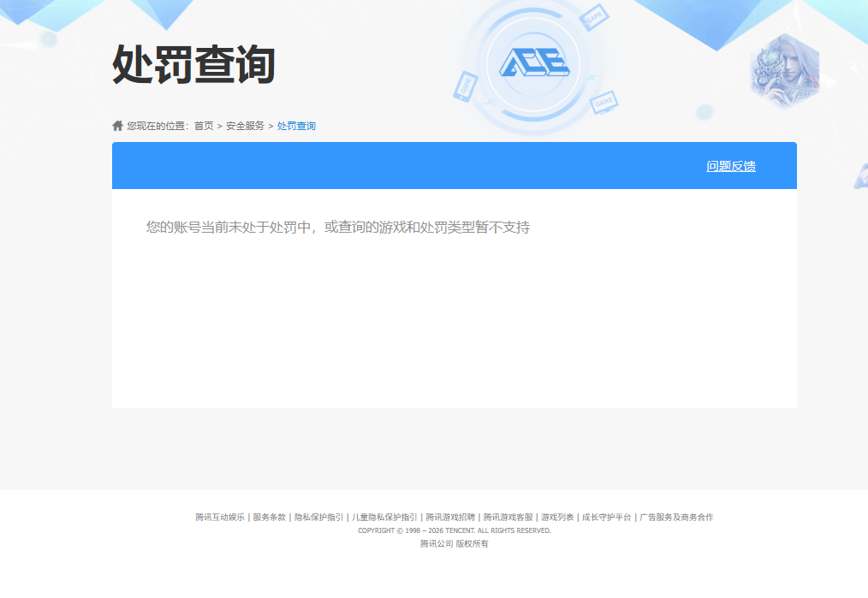Viewport: 868px width, 598px height.
Task: Open 腾讯游戏招聘 footer link
Action: coord(450,518)
